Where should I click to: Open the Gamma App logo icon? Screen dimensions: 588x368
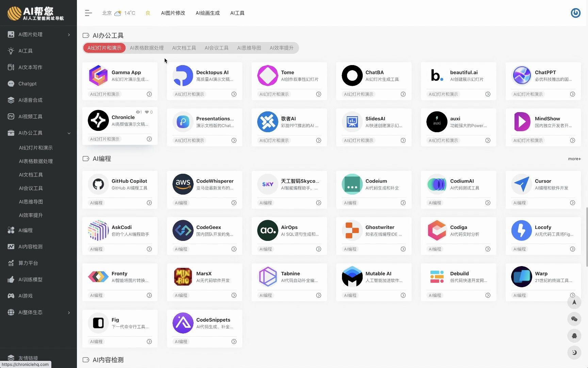click(x=98, y=75)
